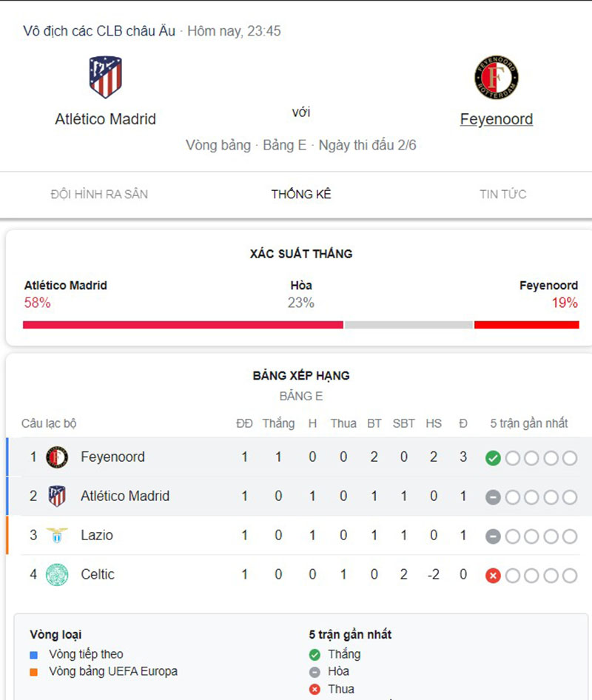Open the TIN TỨC tab
Screen dimensions: 592x700
pos(502,194)
